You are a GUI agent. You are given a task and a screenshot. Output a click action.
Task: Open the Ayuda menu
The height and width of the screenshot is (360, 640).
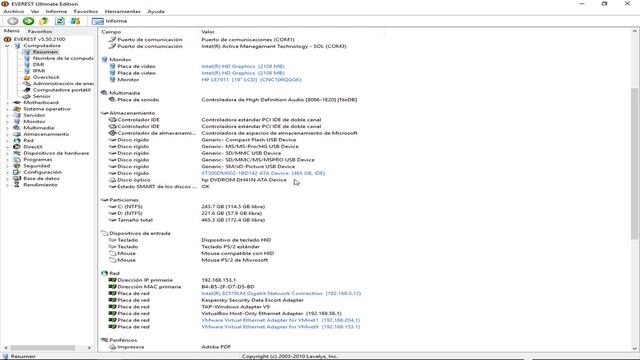click(156, 11)
